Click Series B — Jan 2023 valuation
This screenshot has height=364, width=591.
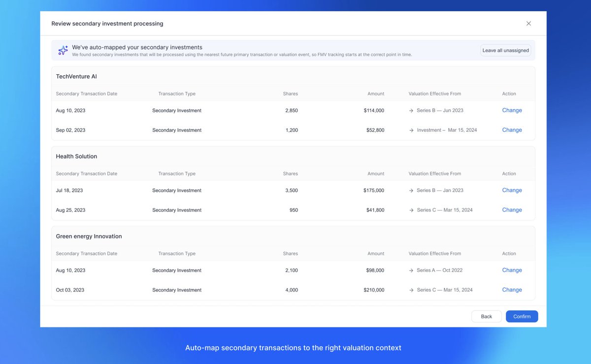440,190
